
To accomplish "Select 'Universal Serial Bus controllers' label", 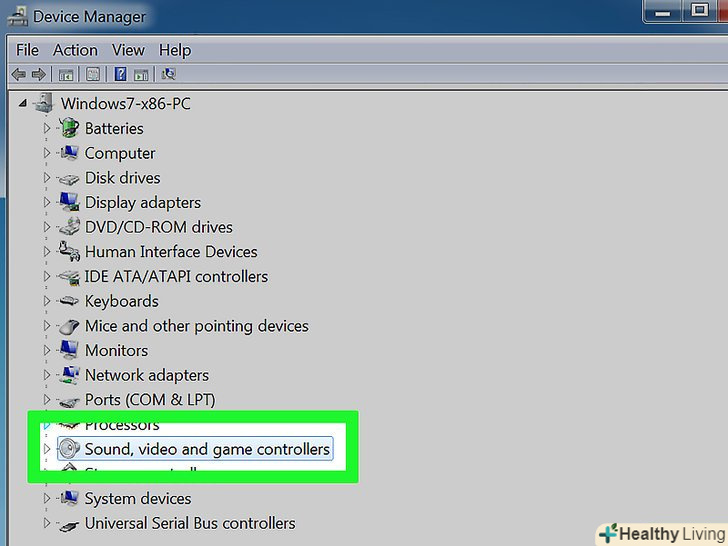I will pyautogui.click(x=190, y=523).
